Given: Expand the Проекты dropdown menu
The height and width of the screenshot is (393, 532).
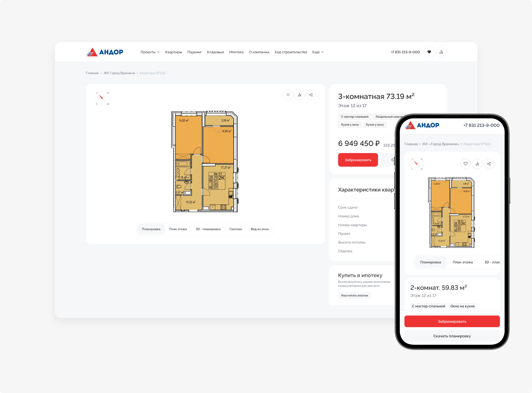Looking at the screenshot, I should tap(150, 52).
